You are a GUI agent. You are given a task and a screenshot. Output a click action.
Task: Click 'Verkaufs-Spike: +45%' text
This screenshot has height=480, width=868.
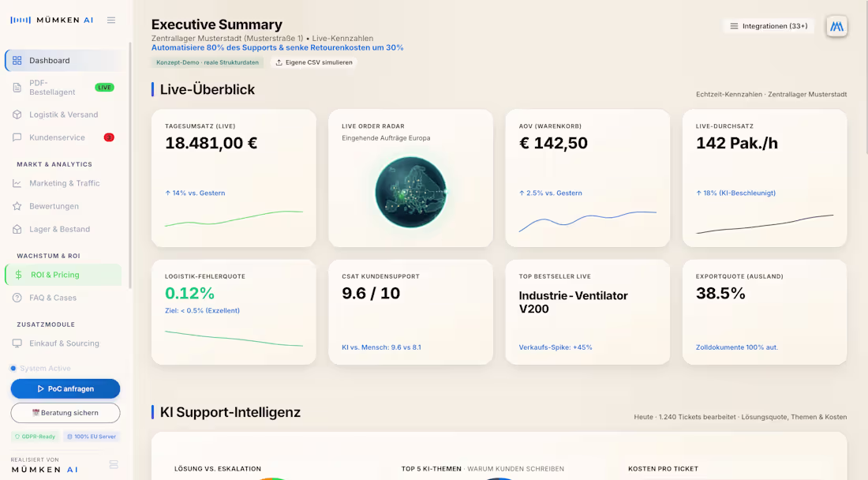pyautogui.click(x=556, y=347)
